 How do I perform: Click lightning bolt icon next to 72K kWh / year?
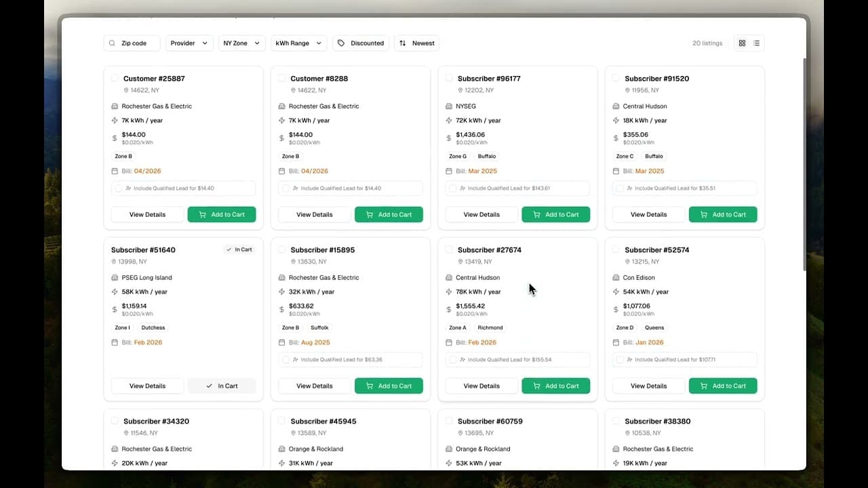click(x=449, y=121)
